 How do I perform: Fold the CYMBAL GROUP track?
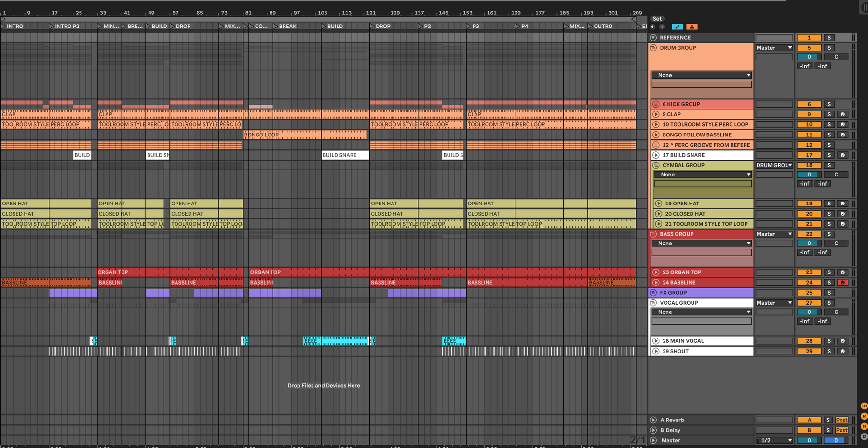[x=656, y=165]
